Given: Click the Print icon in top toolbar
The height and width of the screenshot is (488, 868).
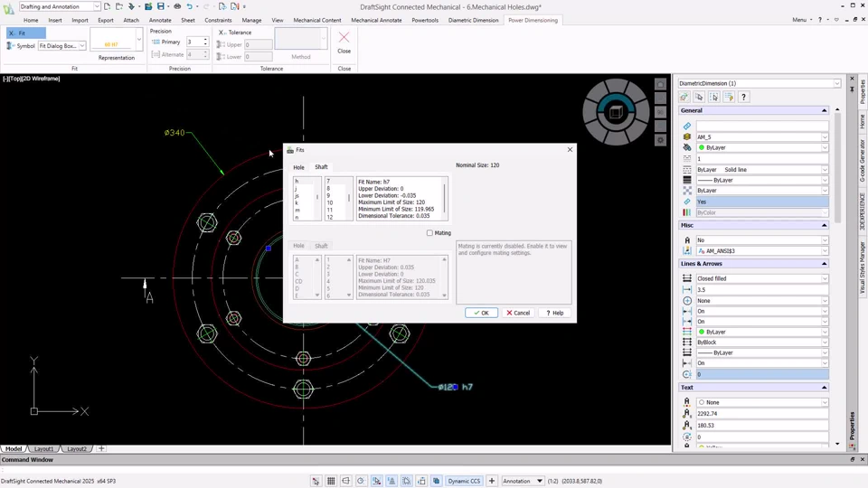Looking at the screenshot, I should [x=177, y=6].
